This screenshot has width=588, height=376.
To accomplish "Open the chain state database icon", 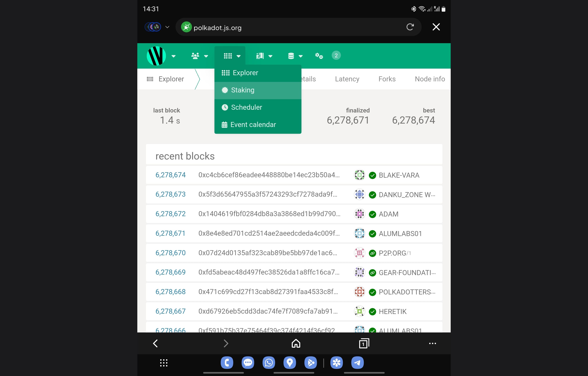I will coord(291,56).
